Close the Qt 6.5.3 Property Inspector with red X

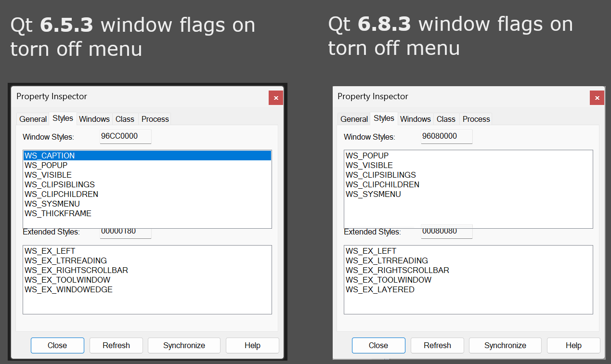pos(276,97)
